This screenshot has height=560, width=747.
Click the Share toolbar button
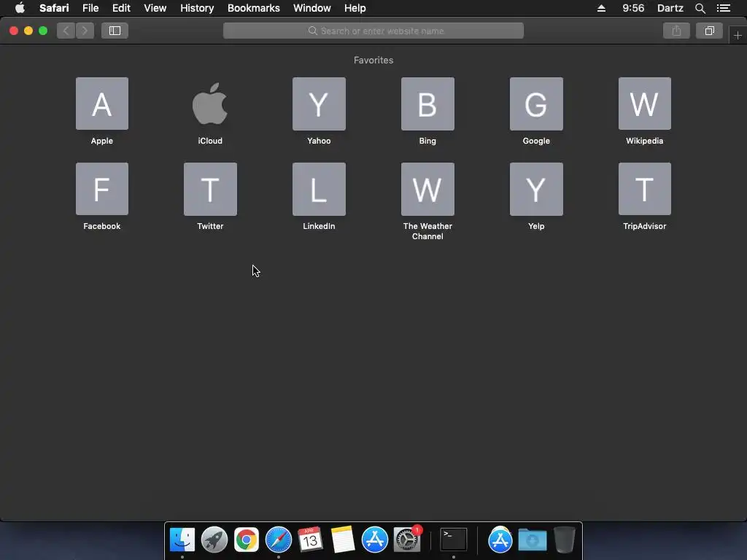676,31
